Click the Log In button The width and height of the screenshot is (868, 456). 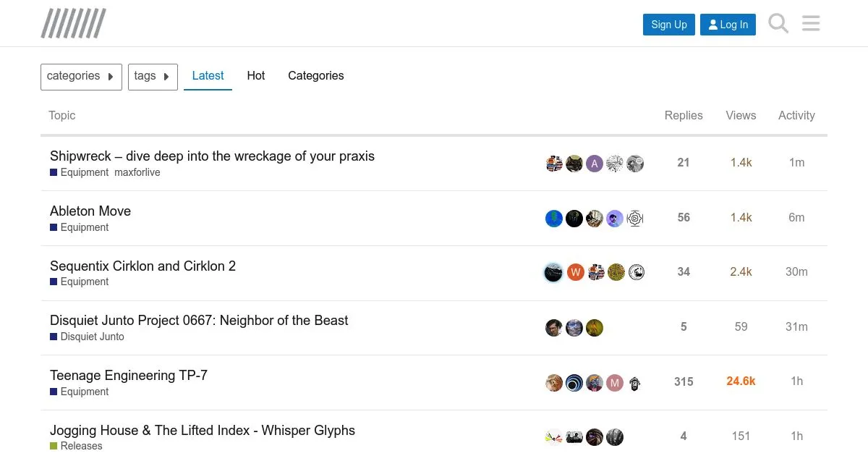(x=728, y=25)
